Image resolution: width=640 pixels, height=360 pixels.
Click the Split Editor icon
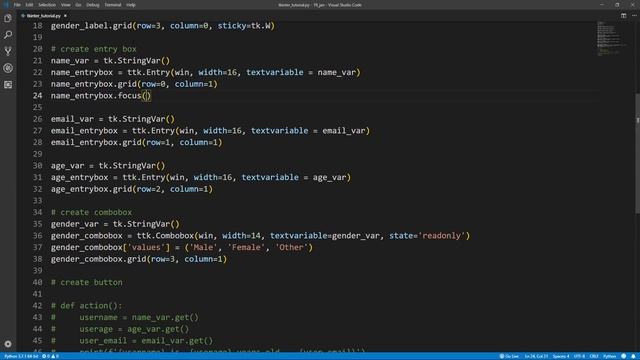tap(623, 16)
